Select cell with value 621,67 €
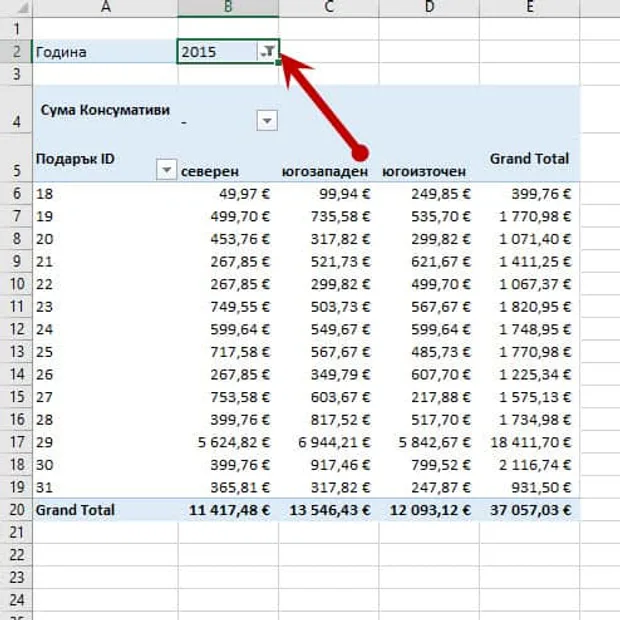Image resolution: width=620 pixels, height=620 pixels. [x=429, y=261]
